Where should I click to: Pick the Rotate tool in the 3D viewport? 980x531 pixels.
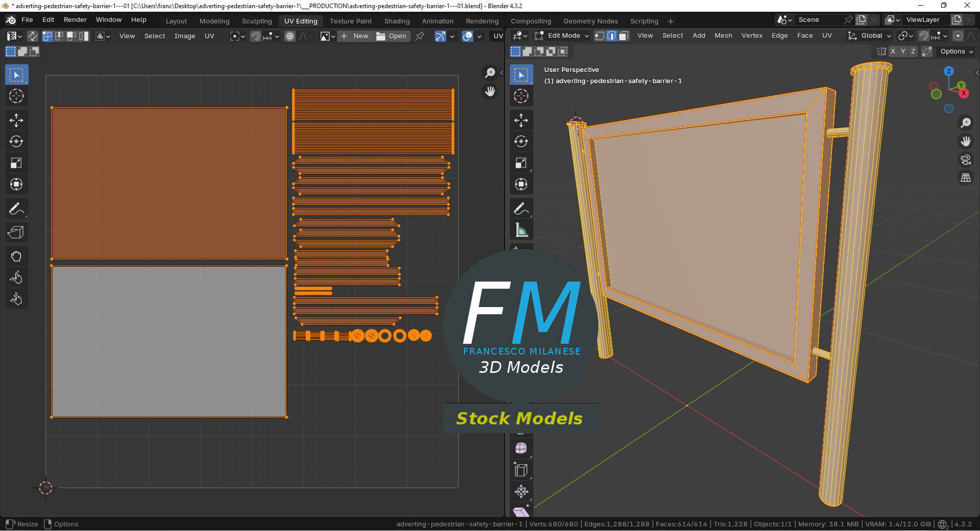[521, 141]
